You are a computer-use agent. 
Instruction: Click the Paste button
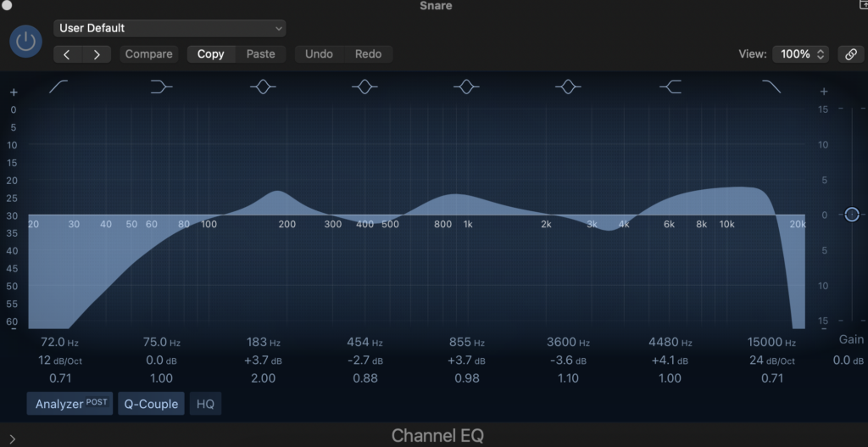point(260,54)
